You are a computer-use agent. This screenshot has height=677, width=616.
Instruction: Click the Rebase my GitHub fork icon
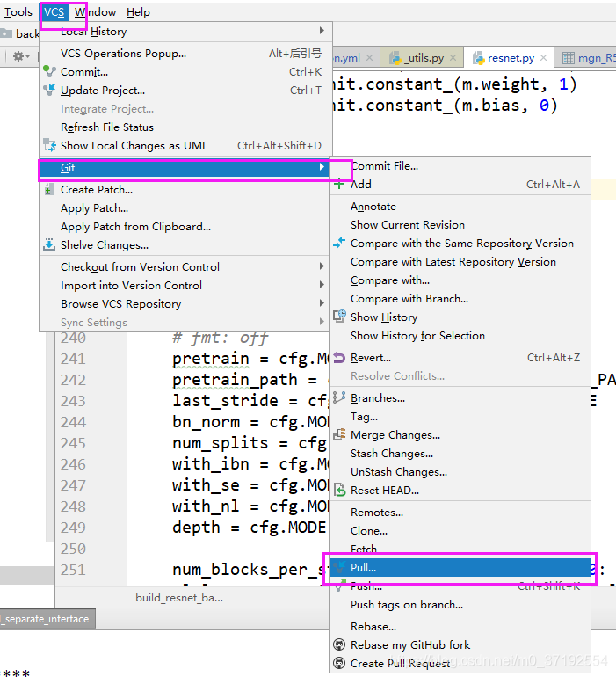(339, 644)
